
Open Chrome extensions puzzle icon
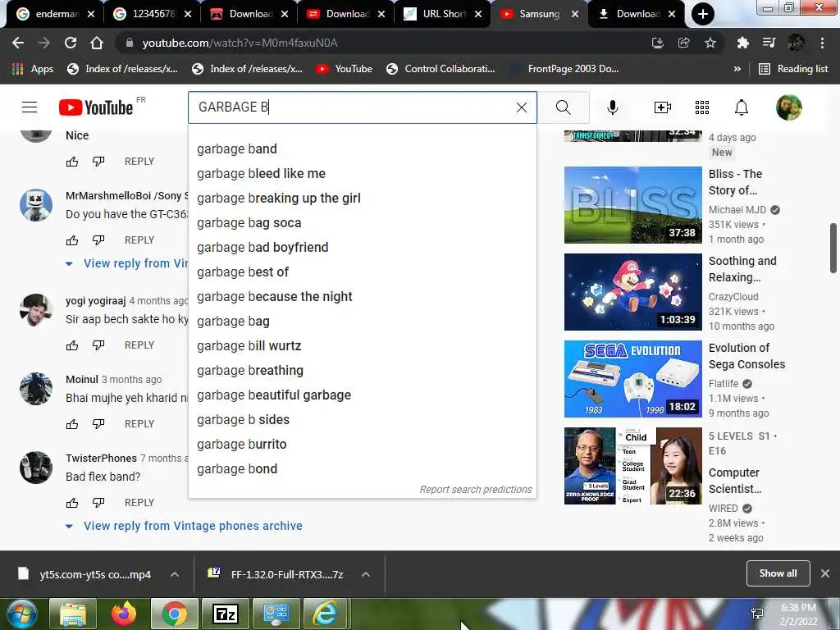coord(742,43)
